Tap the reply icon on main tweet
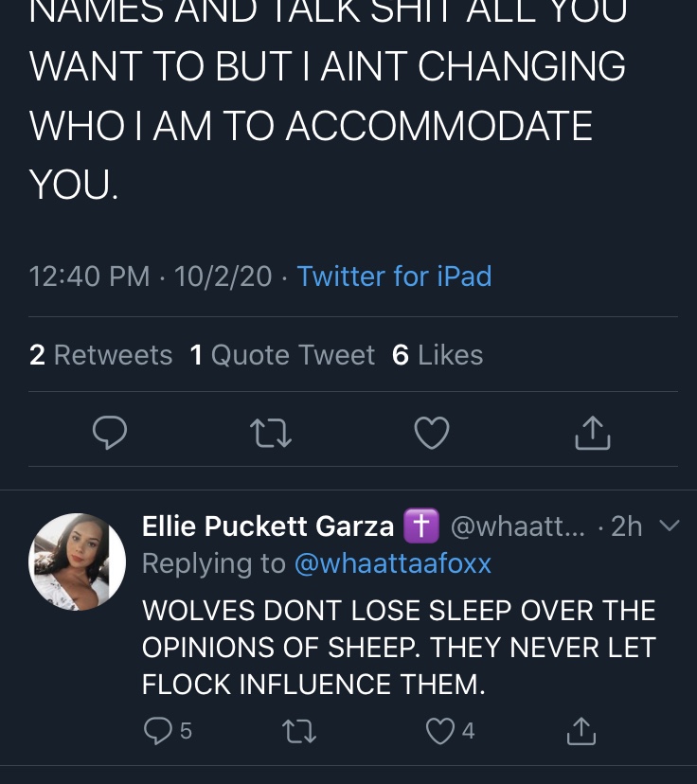Image resolution: width=697 pixels, height=784 pixels. tap(110, 433)
